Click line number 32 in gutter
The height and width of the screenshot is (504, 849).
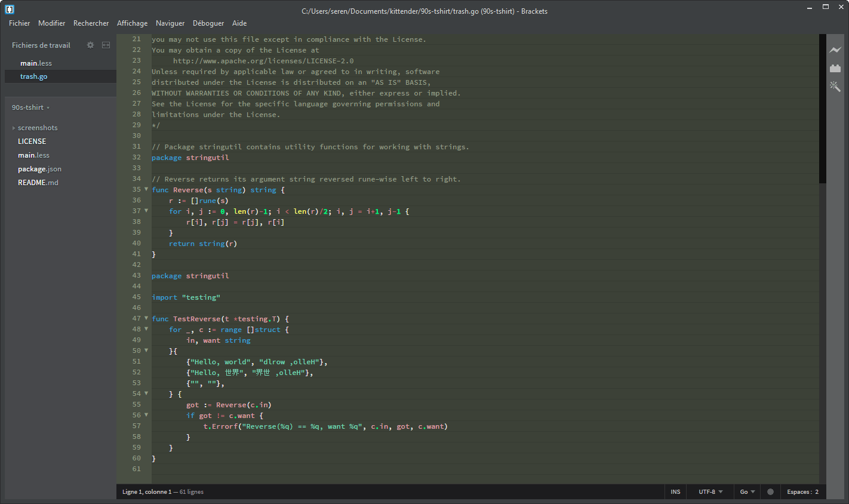tap(137, 157)
